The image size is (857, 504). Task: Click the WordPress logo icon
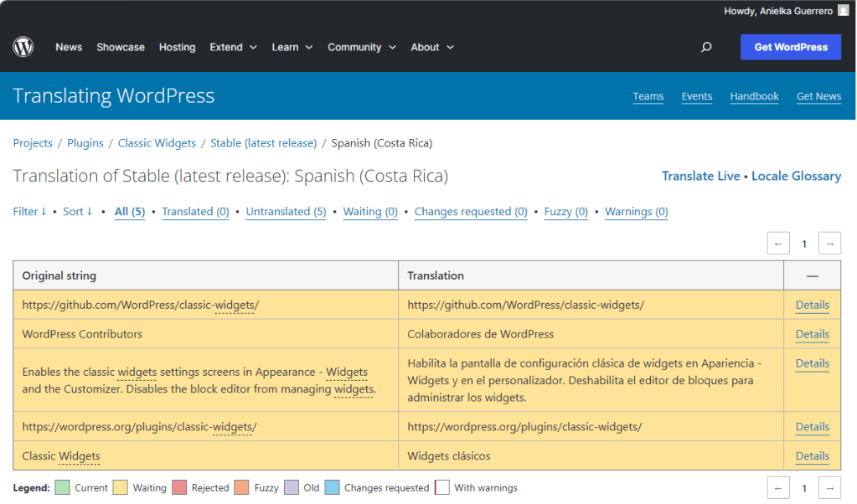coord(23,47)
